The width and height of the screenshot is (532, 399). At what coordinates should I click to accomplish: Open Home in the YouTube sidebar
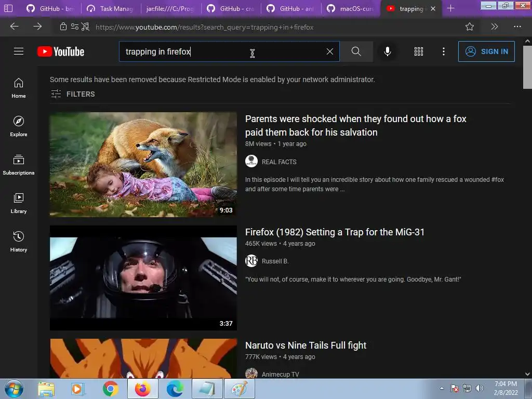[19, 88]
